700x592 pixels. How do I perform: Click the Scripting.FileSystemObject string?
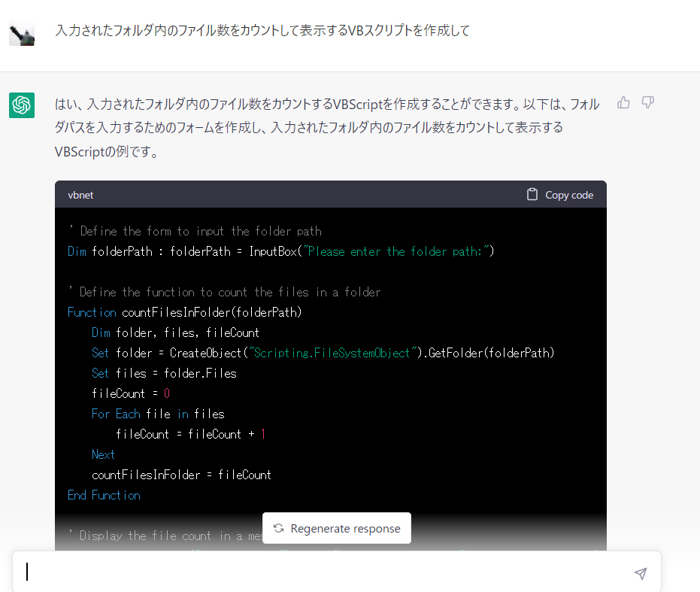pos(332,353)
